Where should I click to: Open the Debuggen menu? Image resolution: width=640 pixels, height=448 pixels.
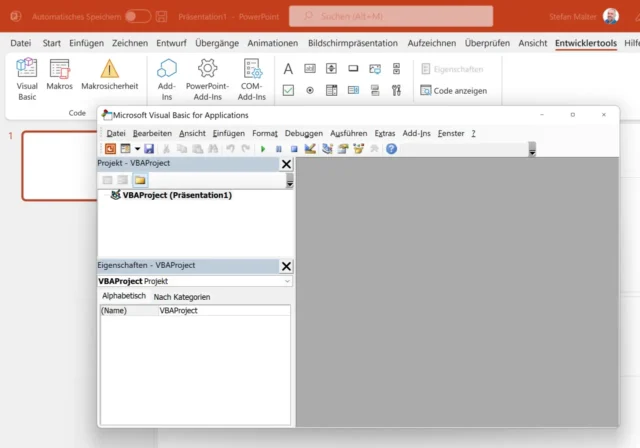coord(303,133)
